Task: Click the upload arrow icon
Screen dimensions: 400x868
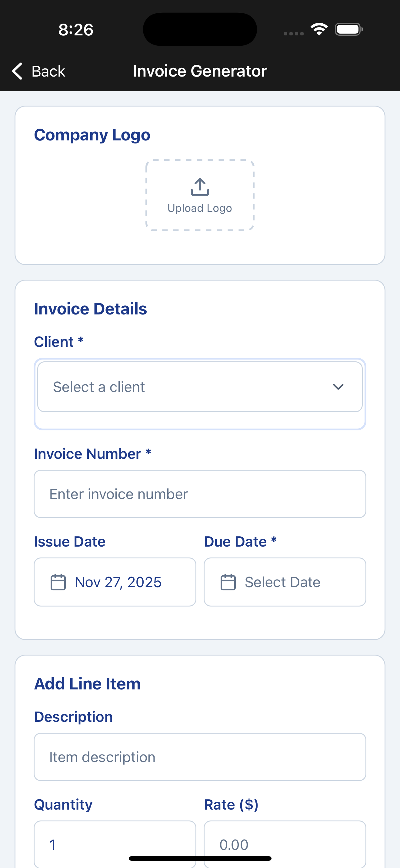Action: tap(200, 187)
